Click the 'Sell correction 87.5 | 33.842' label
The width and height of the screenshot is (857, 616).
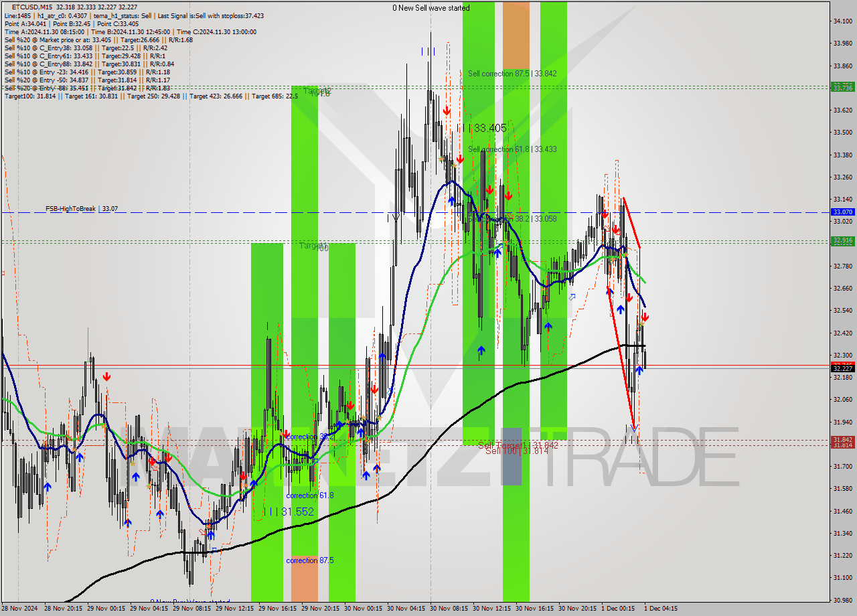click(x=512, y=74)
